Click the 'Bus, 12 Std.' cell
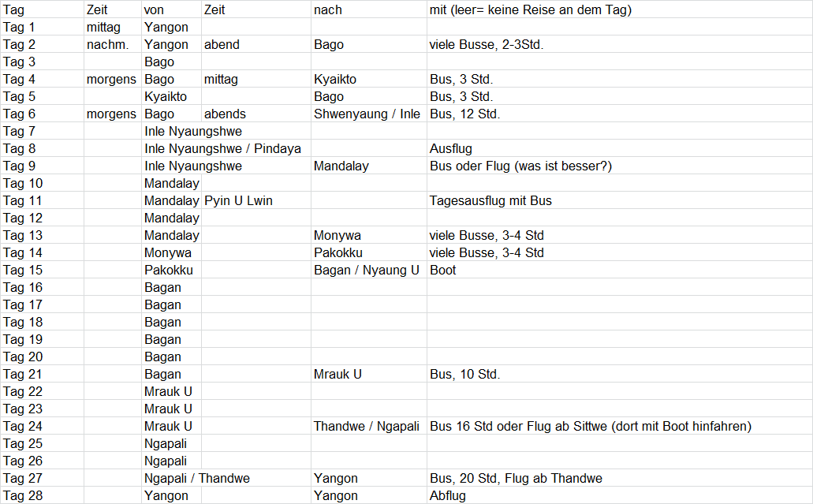Screen dimensions: 813x504 click(x=464, y=114)
